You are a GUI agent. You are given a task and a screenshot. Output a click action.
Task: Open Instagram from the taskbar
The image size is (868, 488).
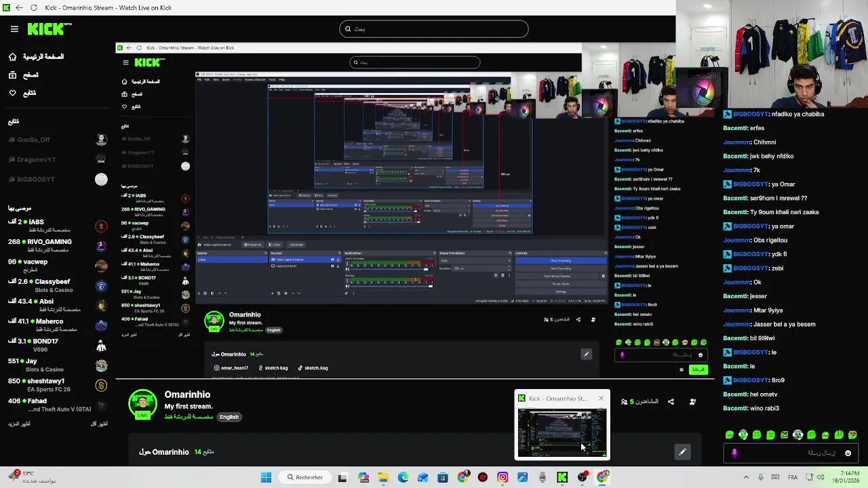(x=502, y=477)
